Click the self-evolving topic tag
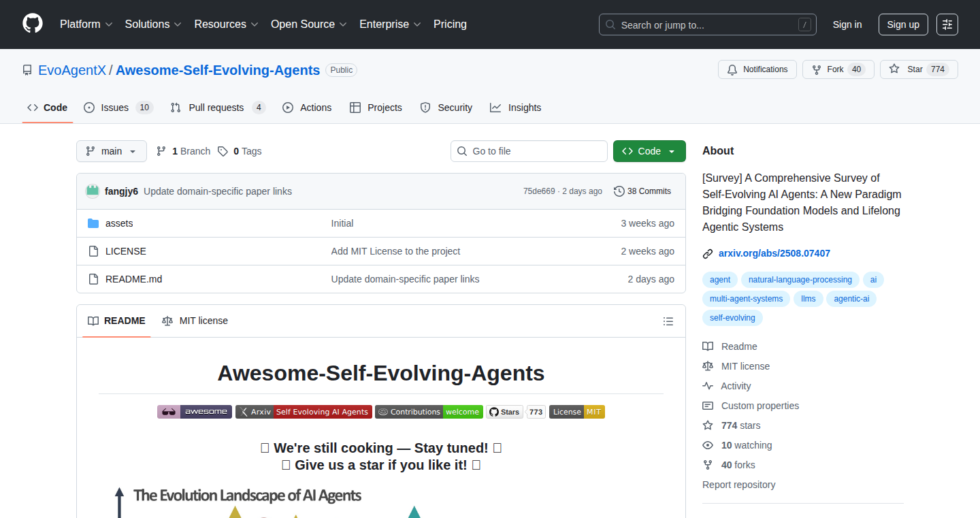Image resolution: width=980 pixels, height=518 pixels. coord(732,318)
